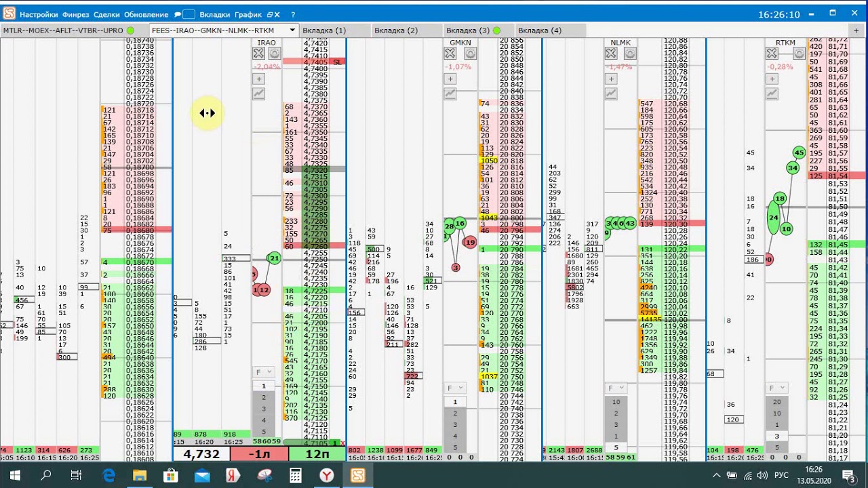
Task: Open the NLMK chart icon
Action: coord(611,94)
